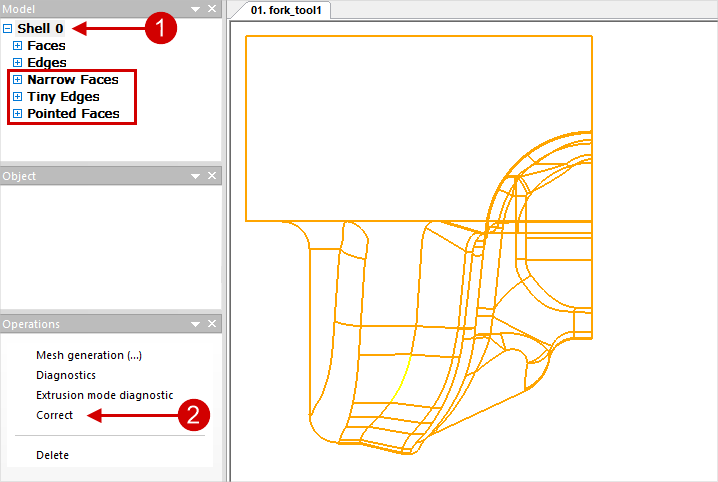Screen dimensions: 718x482
Task: Expand the Tiny Edges node
Action: (18, 97)
